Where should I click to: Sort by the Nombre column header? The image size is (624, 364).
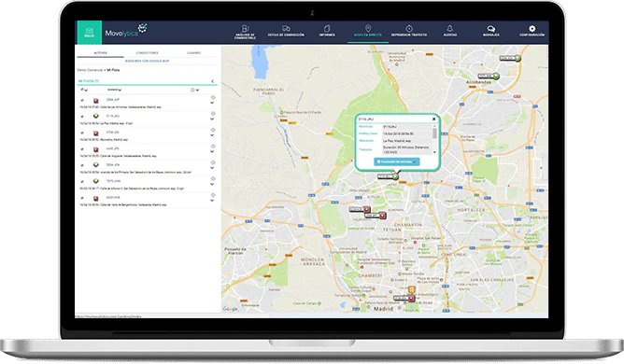pos(114,90)
